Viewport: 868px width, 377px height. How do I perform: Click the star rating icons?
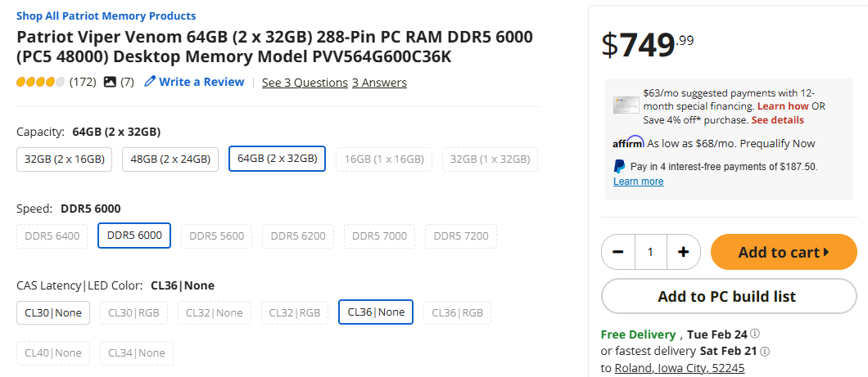[x=40, y=82]
